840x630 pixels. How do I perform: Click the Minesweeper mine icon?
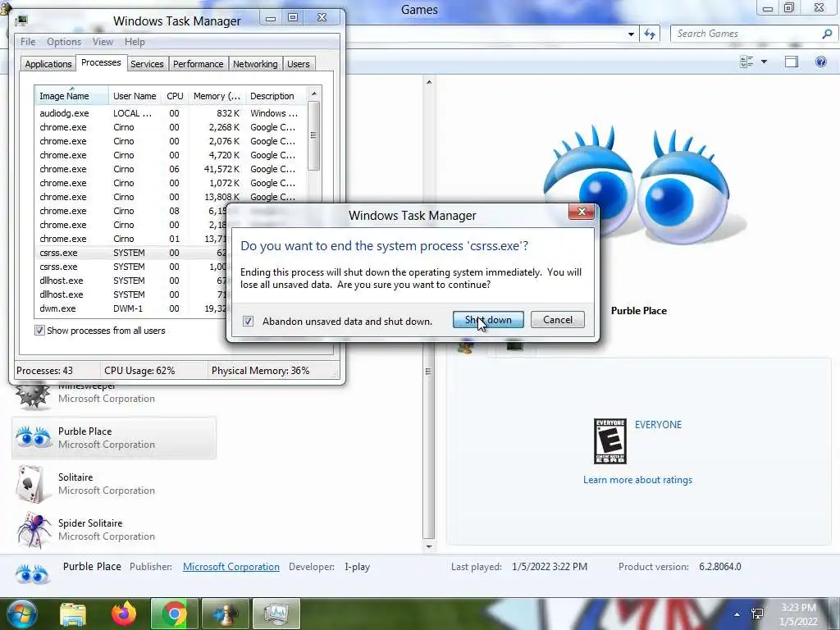coord(32,395)
